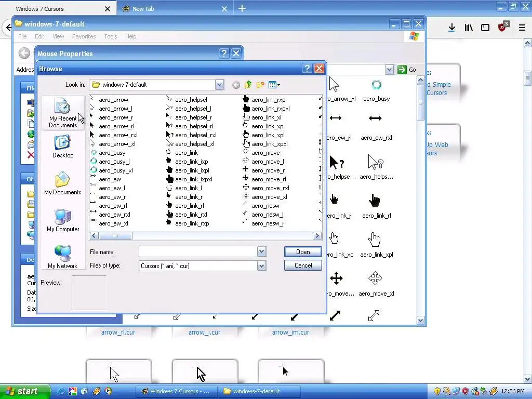Open Edit menu in Explorer window
The height and width of the screenshot is (399, 532).
point(39,36)
